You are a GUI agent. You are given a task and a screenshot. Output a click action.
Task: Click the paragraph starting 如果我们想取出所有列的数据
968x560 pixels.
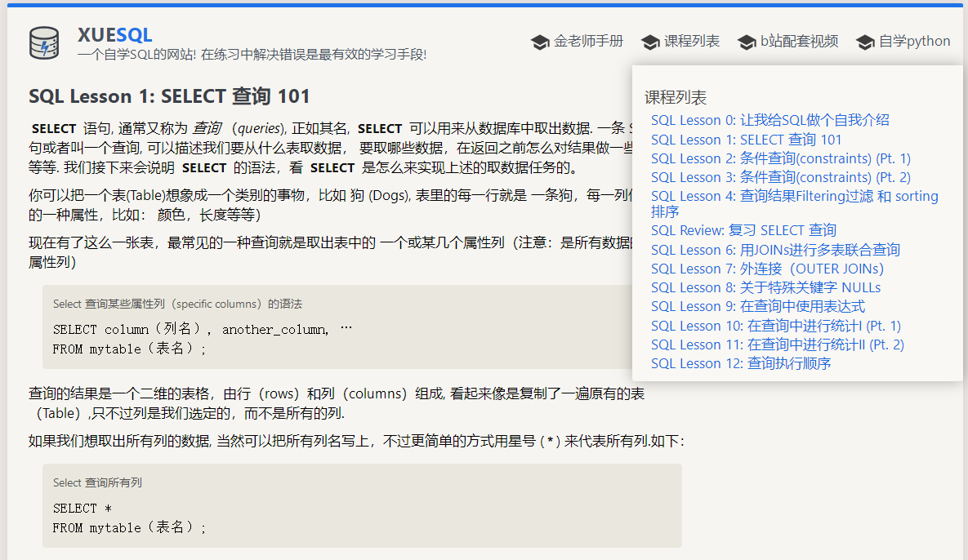(356, 441)
